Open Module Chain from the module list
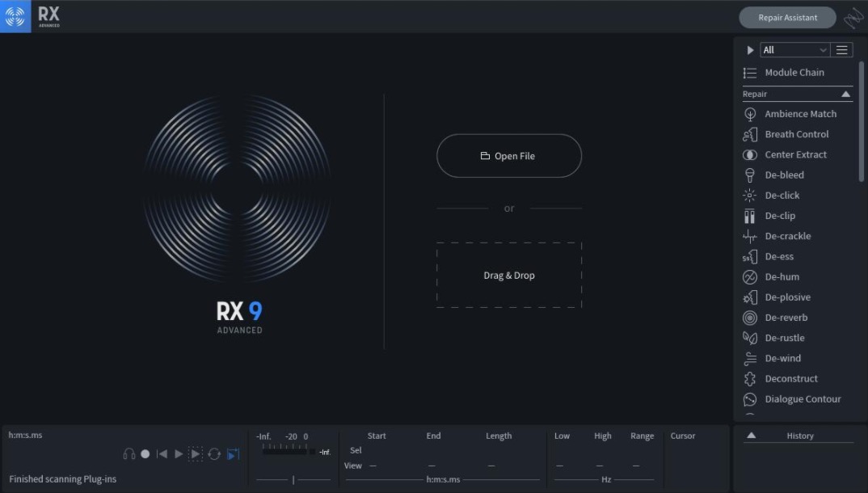The height and width of the screenshot is (493, 868). [x=794, y=73]
